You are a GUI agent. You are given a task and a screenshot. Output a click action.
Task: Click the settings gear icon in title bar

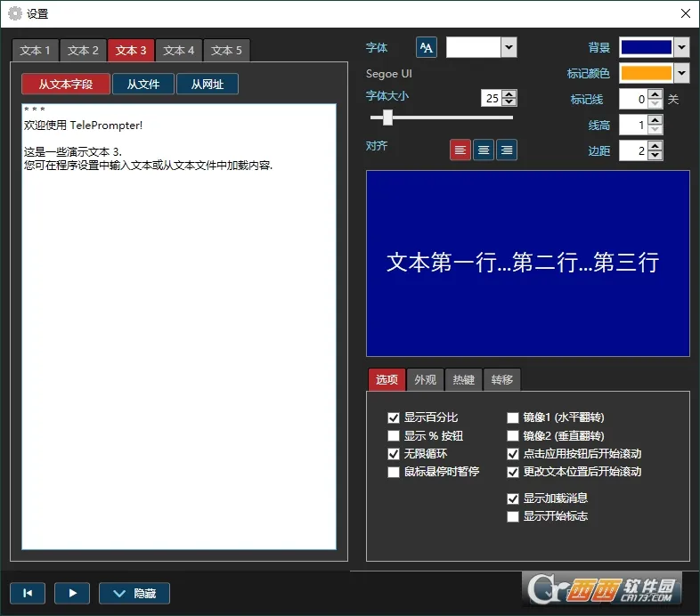15,14
